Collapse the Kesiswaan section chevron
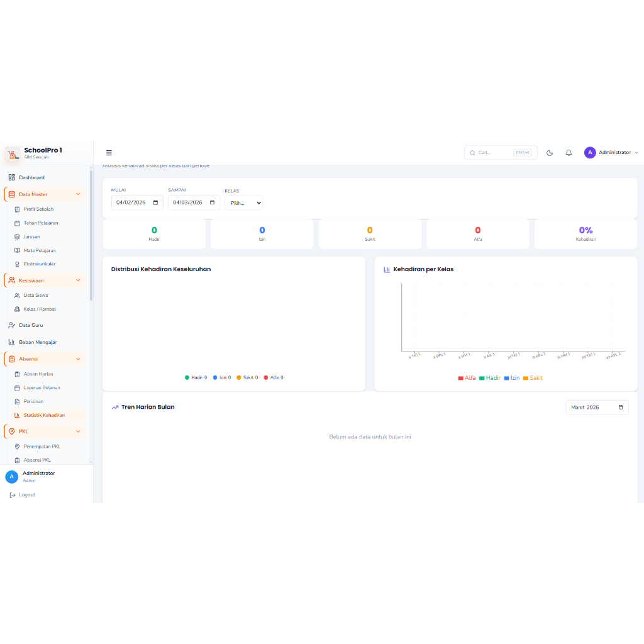Screen dimensions: 644x644 click(x=78, y=280)
